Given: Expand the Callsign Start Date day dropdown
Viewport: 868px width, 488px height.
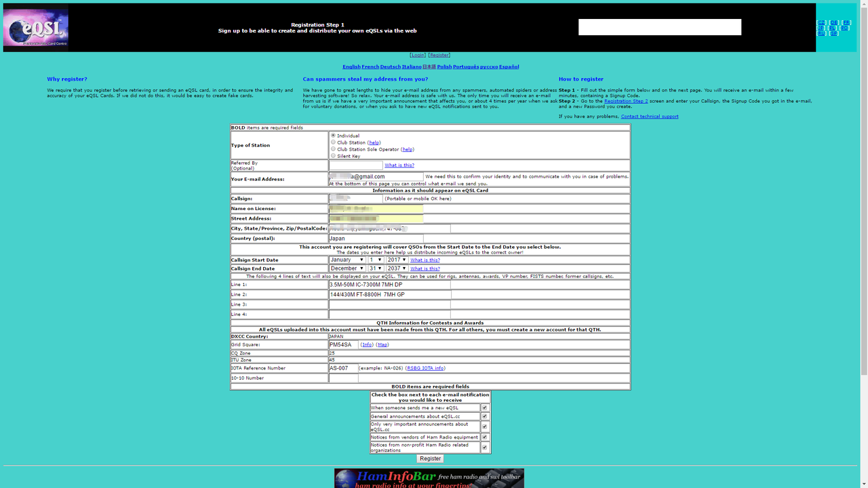Looking at the screenshot, I should 376,260.
